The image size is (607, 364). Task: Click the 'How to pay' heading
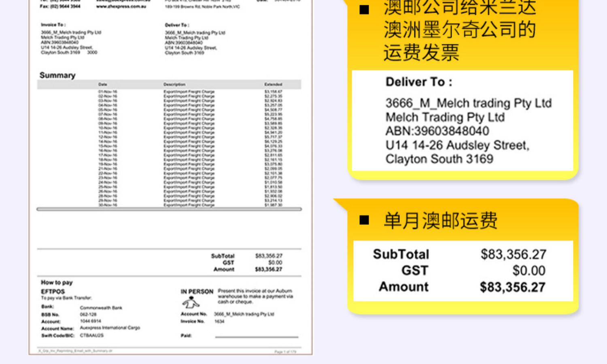coord(57,282)
